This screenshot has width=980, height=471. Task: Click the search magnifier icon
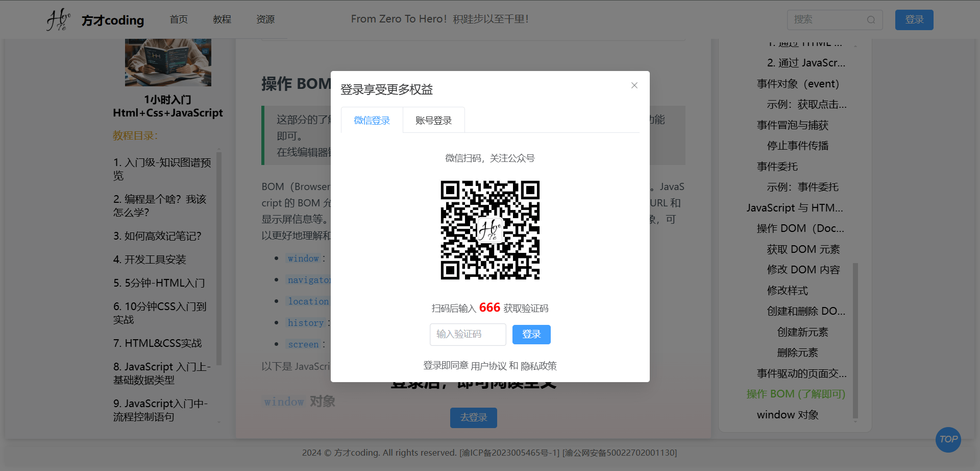pos(871,20)
